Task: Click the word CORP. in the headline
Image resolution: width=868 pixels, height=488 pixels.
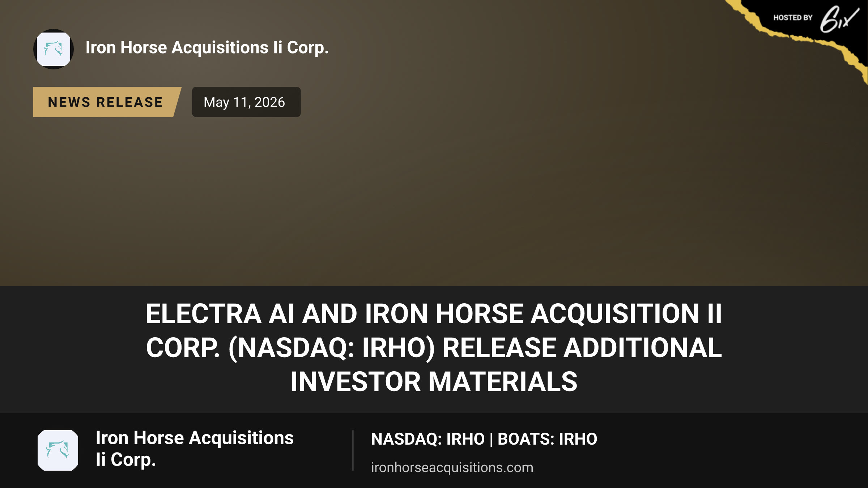Action: coord(183,348)
